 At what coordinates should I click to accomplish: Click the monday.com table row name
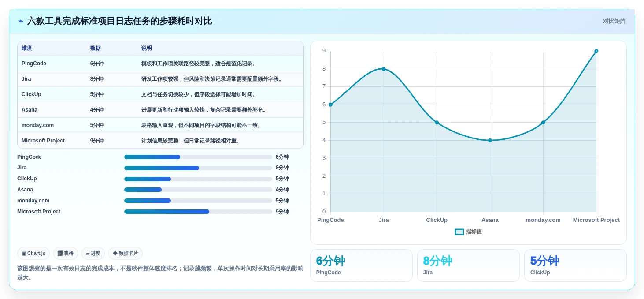click(38, 125)
